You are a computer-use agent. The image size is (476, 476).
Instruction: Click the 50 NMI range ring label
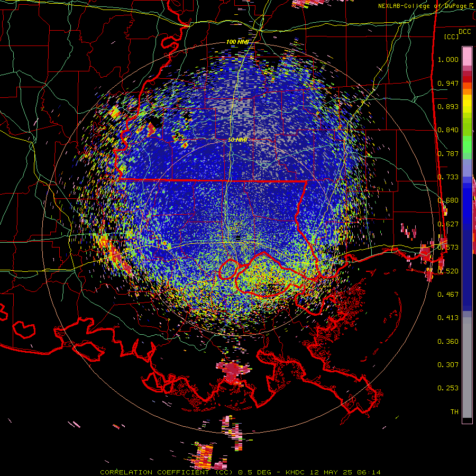point(237,140)
